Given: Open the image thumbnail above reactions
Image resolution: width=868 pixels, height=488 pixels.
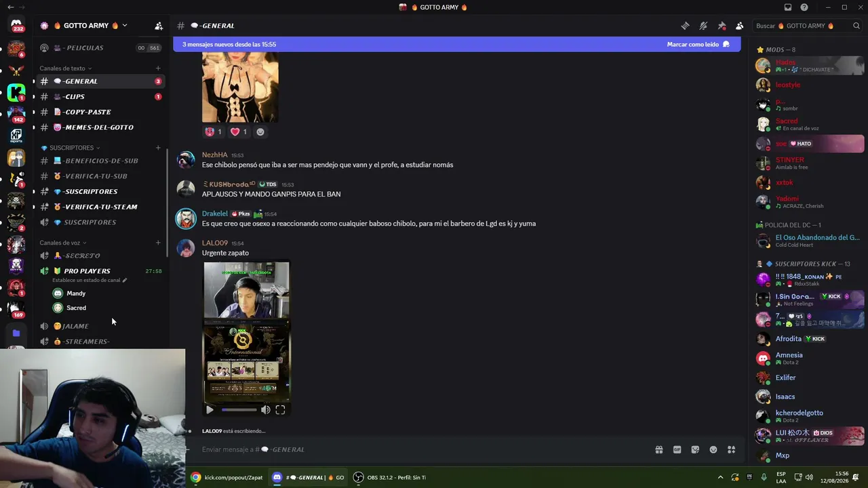Looking at the screenshot, I should tap(240, 87).
